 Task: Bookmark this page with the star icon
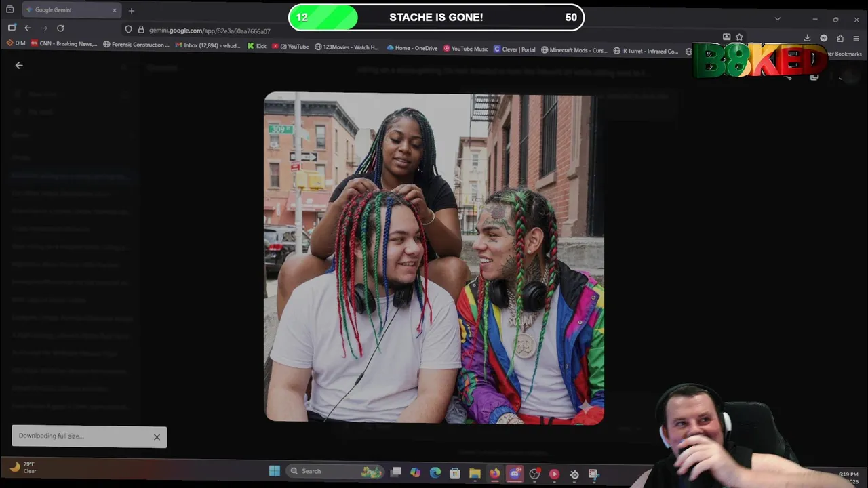coord(739,37)
